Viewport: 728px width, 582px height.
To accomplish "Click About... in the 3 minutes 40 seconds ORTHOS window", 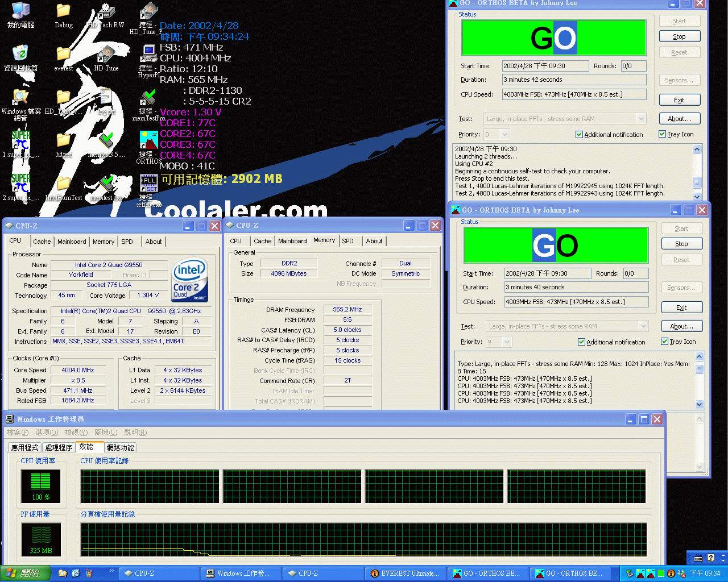I will (x=682, y=326).
